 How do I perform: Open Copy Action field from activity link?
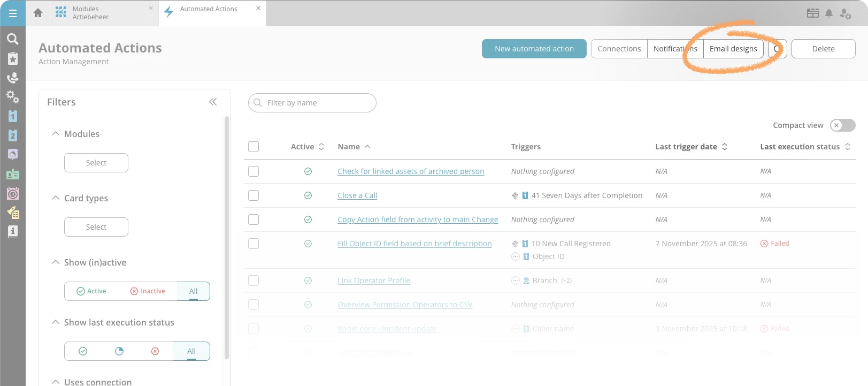[418, 220]
